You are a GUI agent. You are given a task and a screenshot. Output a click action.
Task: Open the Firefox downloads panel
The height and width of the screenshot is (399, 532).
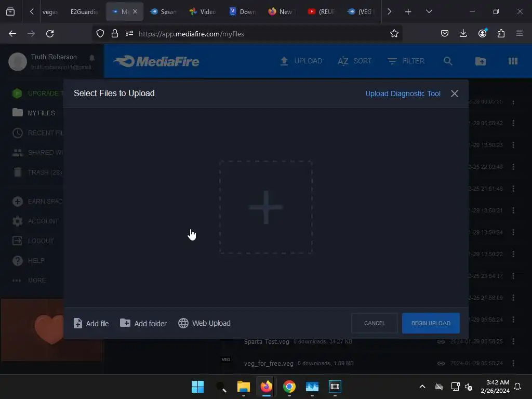click(x=463, y=33)
